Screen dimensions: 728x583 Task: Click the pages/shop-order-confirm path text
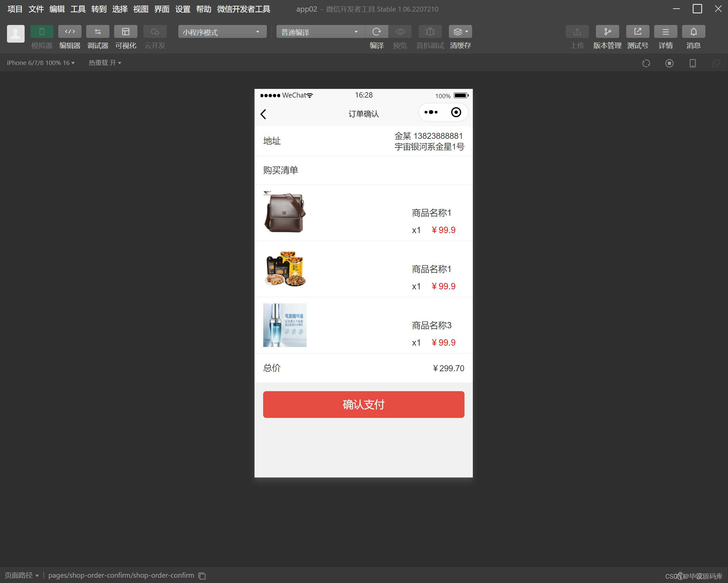[x=121, y=575]
